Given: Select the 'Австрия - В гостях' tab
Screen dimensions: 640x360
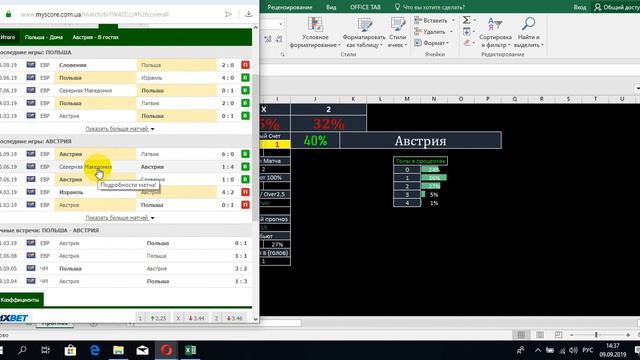Looking at the screenshot, I should click(96, 37).
